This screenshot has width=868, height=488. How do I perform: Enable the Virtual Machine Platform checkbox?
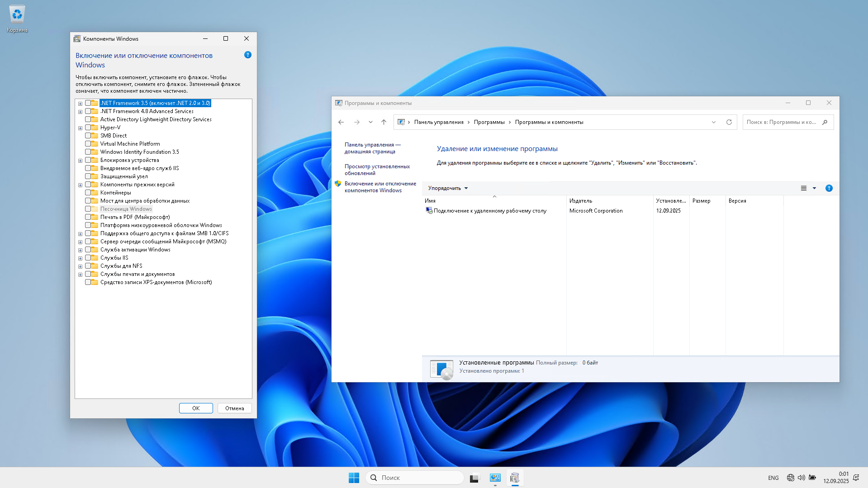pyautogui.click(x=88, y=144)
